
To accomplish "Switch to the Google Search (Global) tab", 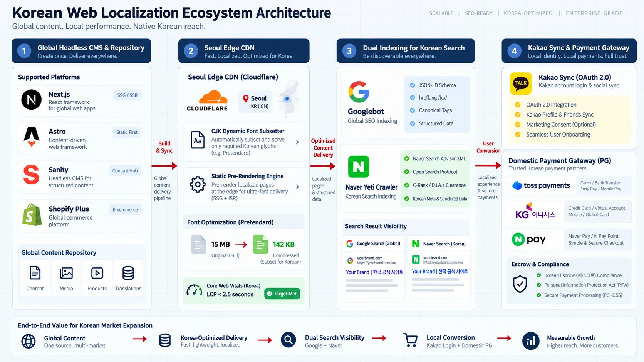I will click(374, 244).
